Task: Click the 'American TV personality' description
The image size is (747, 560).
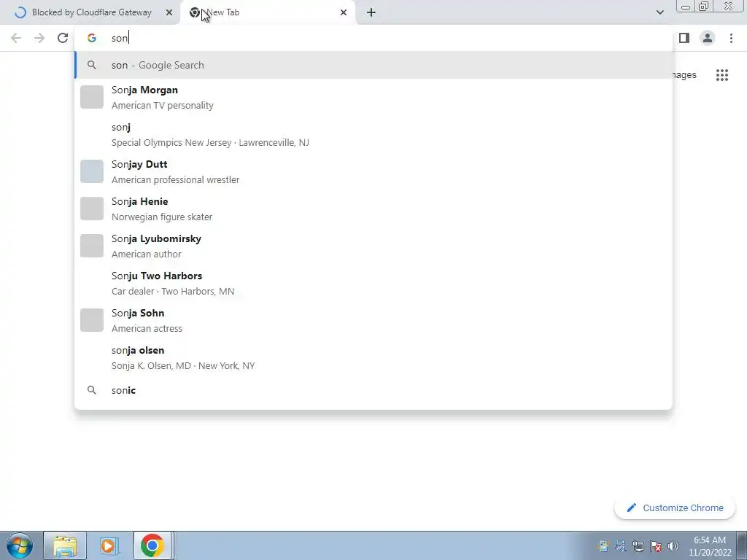Action: tap(163, 105)
